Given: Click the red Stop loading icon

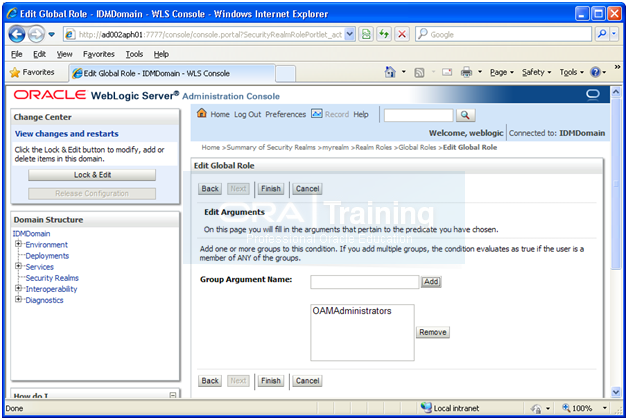Looking at the screenshot, I should coord(402,34).
